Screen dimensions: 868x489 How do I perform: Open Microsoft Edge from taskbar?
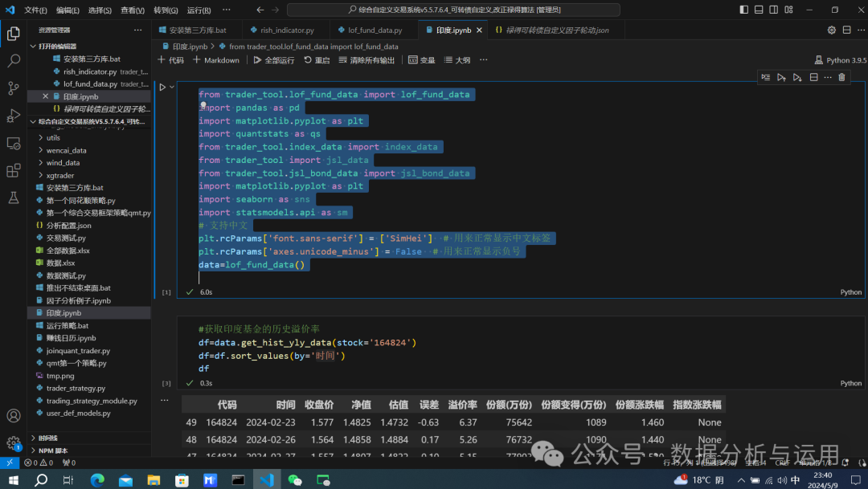coord(97,479)
